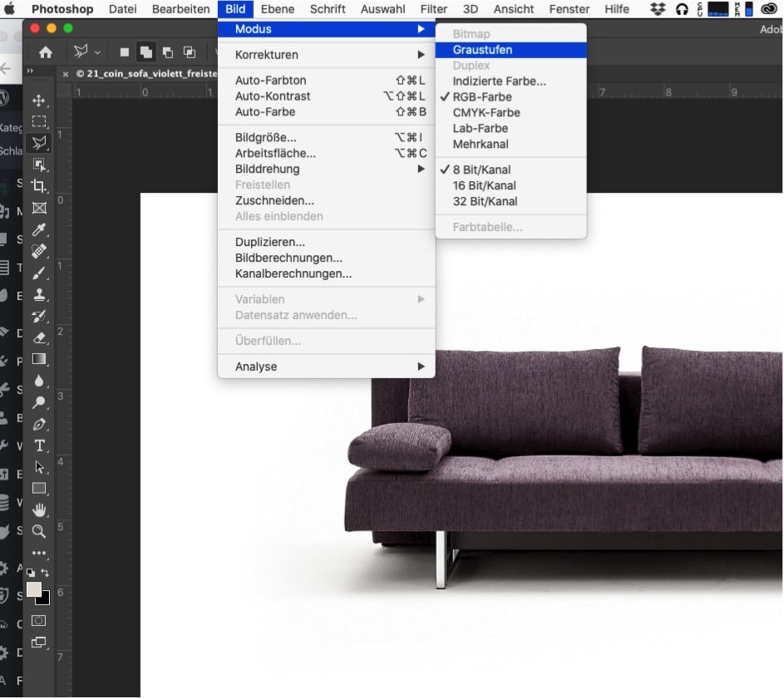The width and height of the screenshot is (784, 699).
Task: Toggle Quick Mask mode icon
Action: pos(39,620)
